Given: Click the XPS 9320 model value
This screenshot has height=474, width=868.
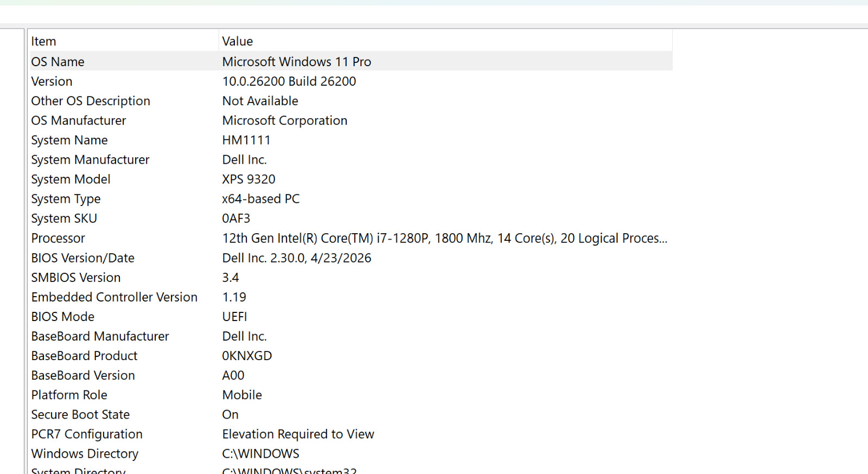Looking at the screenshot, I should [x=249, y=179].
